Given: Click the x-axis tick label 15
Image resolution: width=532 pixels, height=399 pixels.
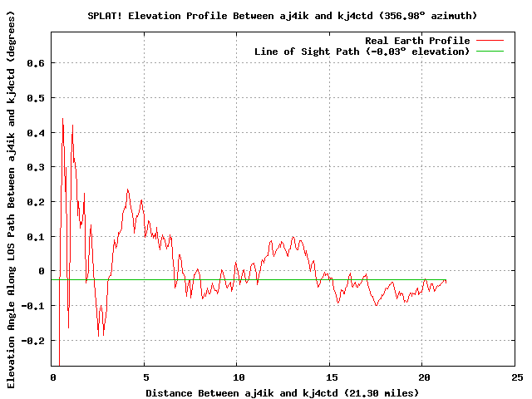Looking at the screenshot, I should pyautogui.click(x=332, y=377).
